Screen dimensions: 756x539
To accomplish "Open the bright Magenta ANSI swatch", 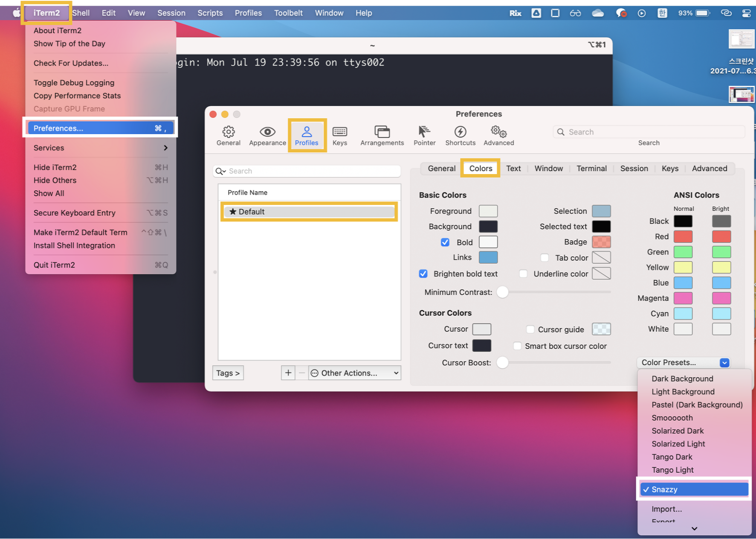I will pos(721,298).
